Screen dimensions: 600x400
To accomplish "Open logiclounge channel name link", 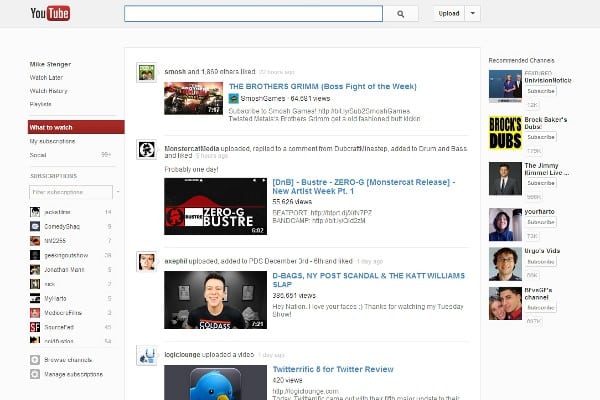I will (x=182, y=354).
